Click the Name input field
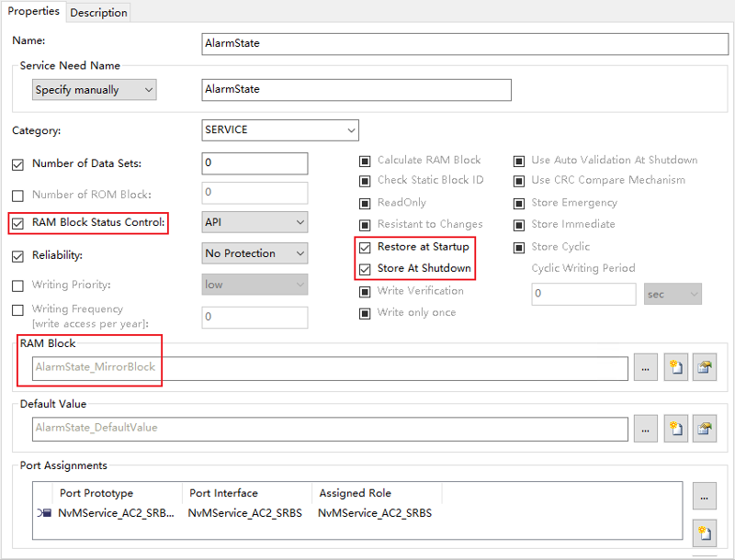The width and height of the screenshot is (735, 560). tap(459, 43)
